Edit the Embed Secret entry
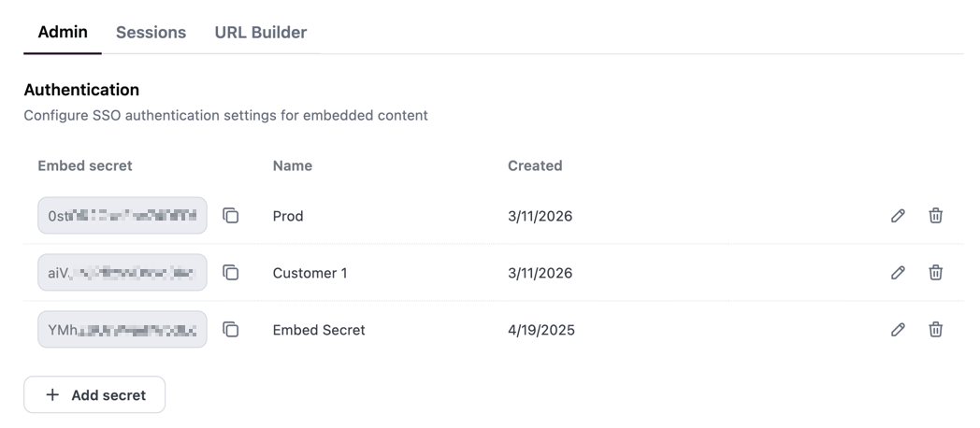The width and height of the screenshot is (980, 428). 898,330
